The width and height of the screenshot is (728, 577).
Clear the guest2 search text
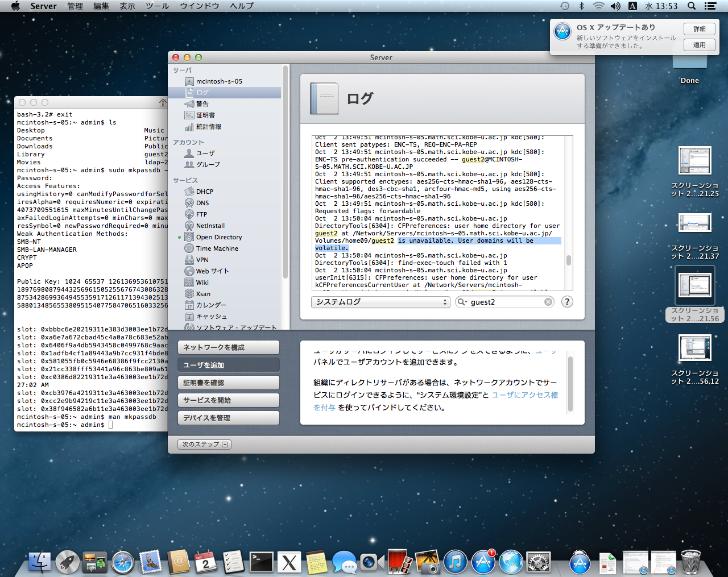click(x=548, y=302)
